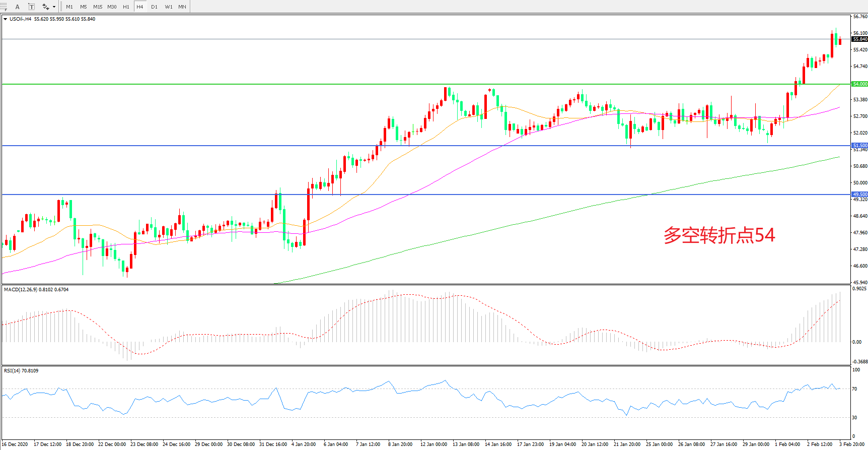Screen dimensions: 868x450
Task: Switch chart to M1 timeframe
Action: click(69, 7)
